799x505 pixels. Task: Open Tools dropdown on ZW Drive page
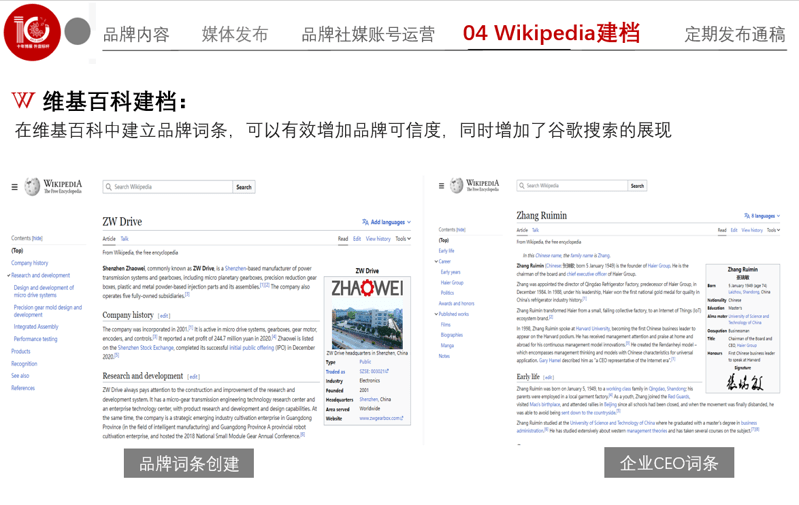[403, 239]
